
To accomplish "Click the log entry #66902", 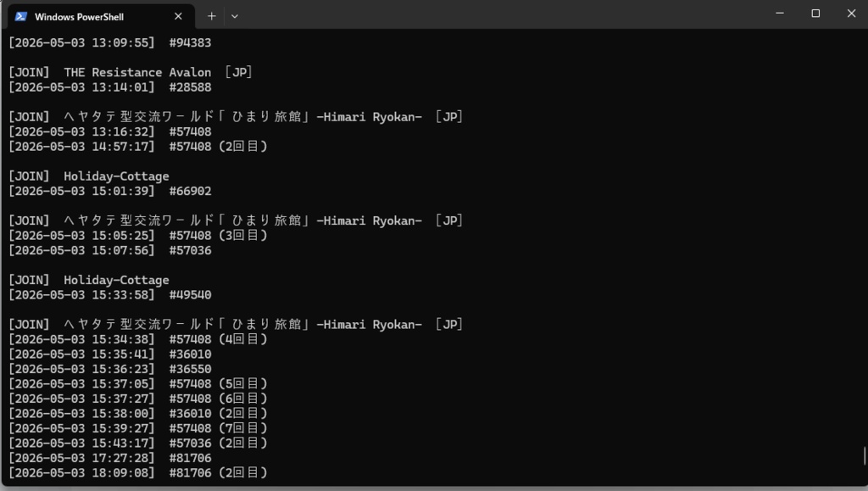I will pos(109,191).
